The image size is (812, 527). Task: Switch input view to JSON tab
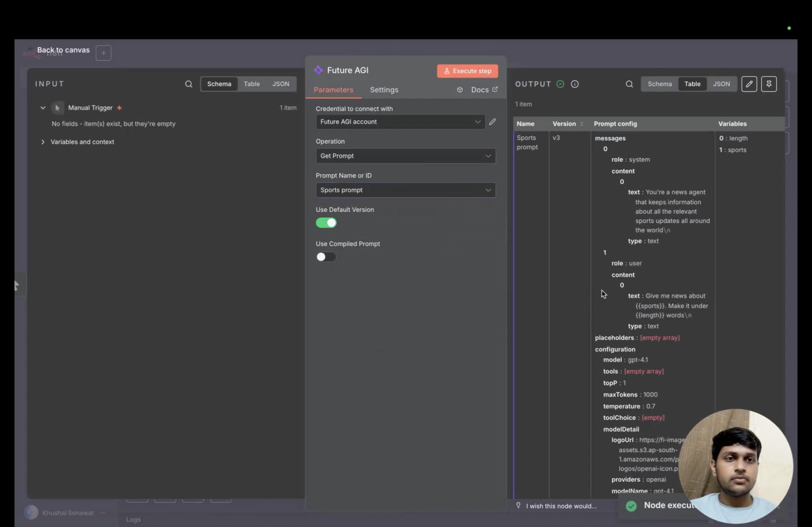280,84
